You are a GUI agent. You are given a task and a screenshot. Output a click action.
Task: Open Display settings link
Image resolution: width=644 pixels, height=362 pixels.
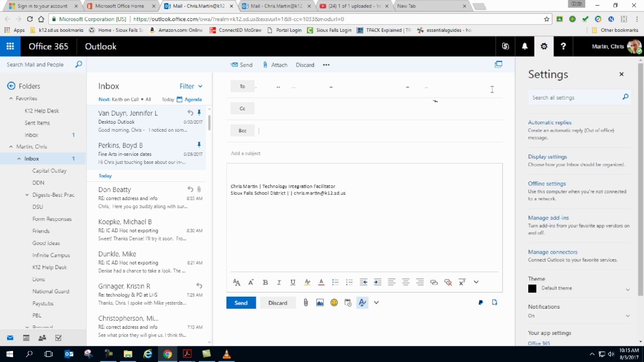click(547, 157)
